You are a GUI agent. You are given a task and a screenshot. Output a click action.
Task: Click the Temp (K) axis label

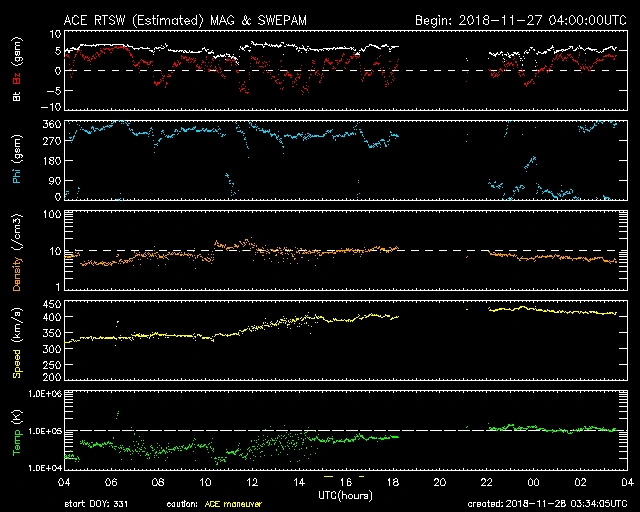(18, 431)
